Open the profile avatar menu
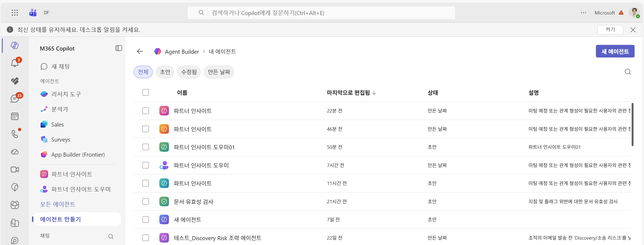This screenshot has height=245, width=644. pyautogui.click(x=634, y=13)
